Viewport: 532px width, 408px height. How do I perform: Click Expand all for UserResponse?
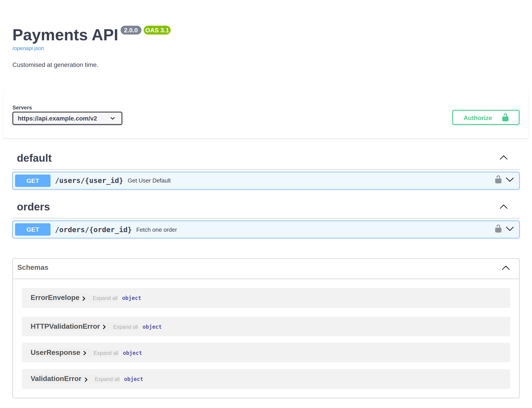pyautogui.click(x=106, y=353)
